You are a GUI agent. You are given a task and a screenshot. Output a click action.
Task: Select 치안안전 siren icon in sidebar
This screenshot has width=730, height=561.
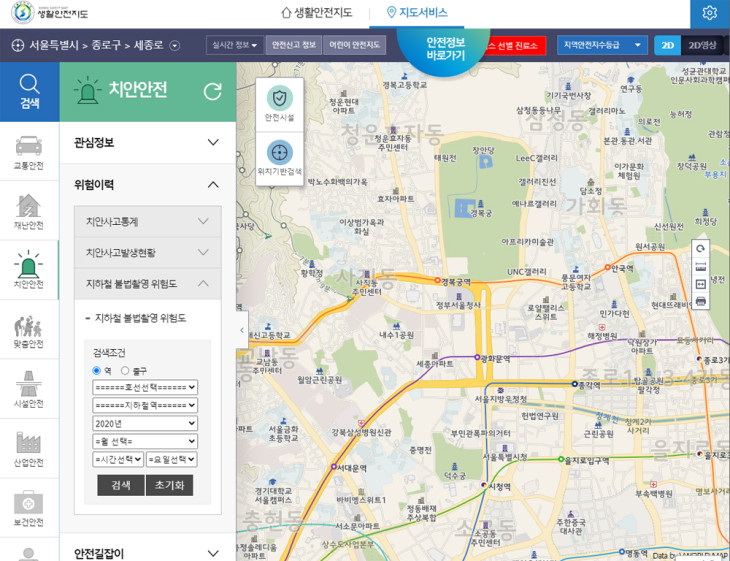point(29,270)
